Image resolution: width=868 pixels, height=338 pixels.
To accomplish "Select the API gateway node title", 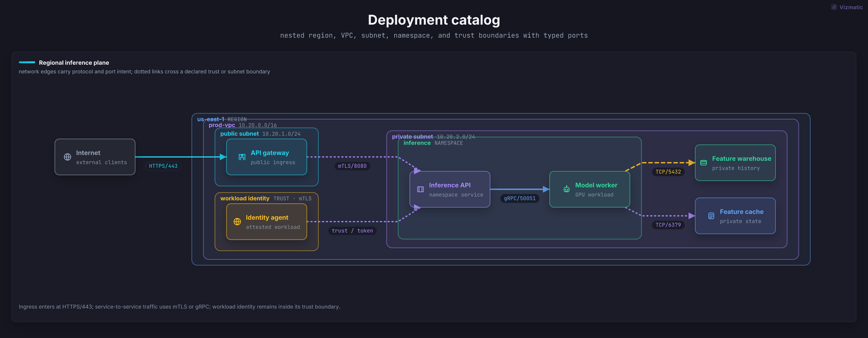I will (270, 153).
